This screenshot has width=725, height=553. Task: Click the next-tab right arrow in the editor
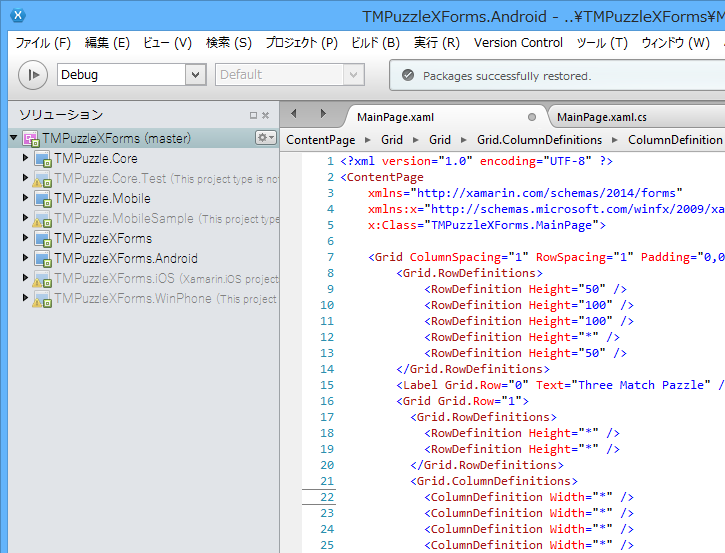click(x=323, y=114)
